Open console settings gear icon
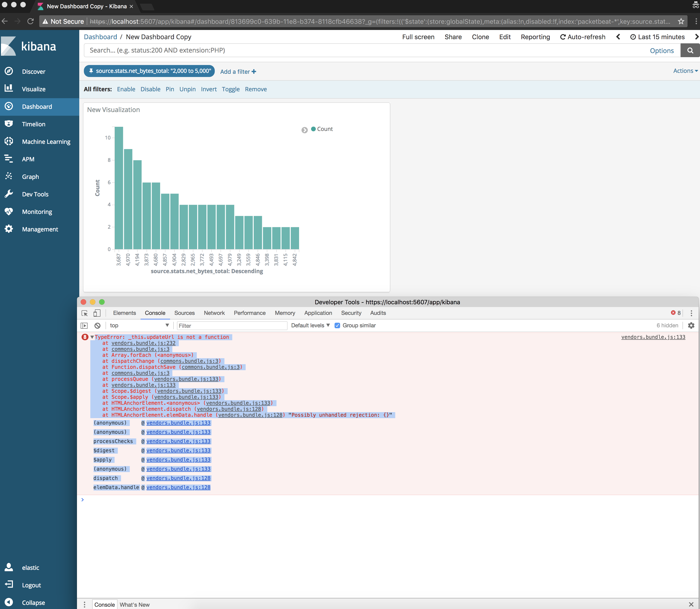The height and width of the screenshot is (609, 700). point(691,325)
